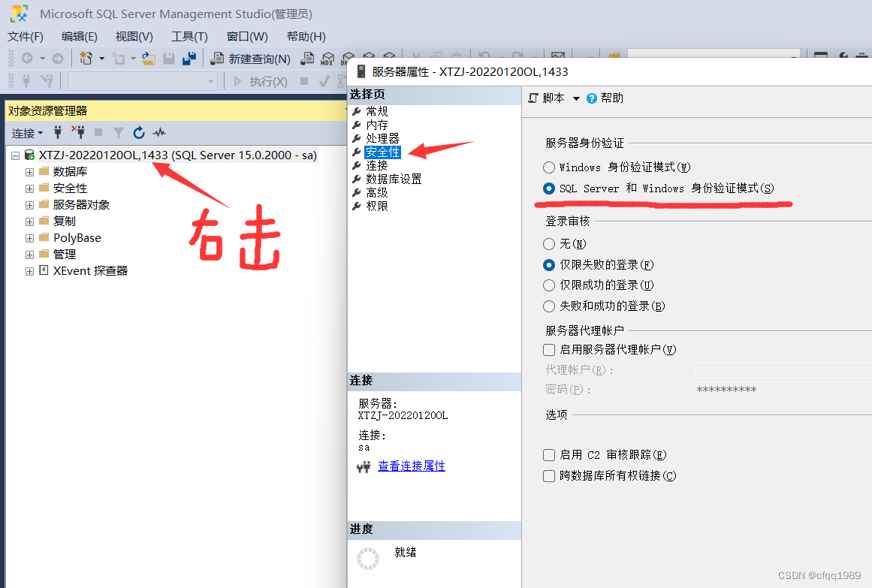Click the 密码(P) password field
872x588 pixels.
(783, 390)
